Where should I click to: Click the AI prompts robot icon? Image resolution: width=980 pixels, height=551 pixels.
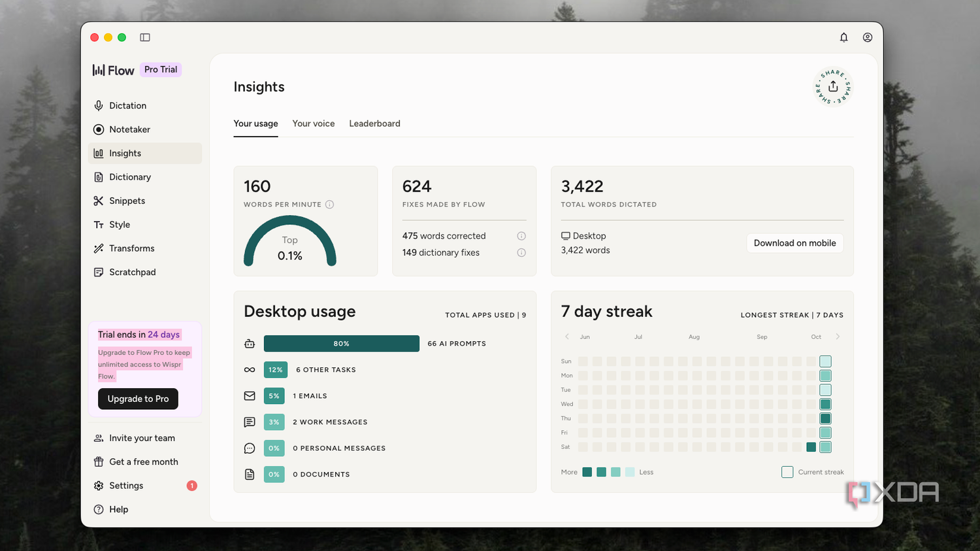250,344
